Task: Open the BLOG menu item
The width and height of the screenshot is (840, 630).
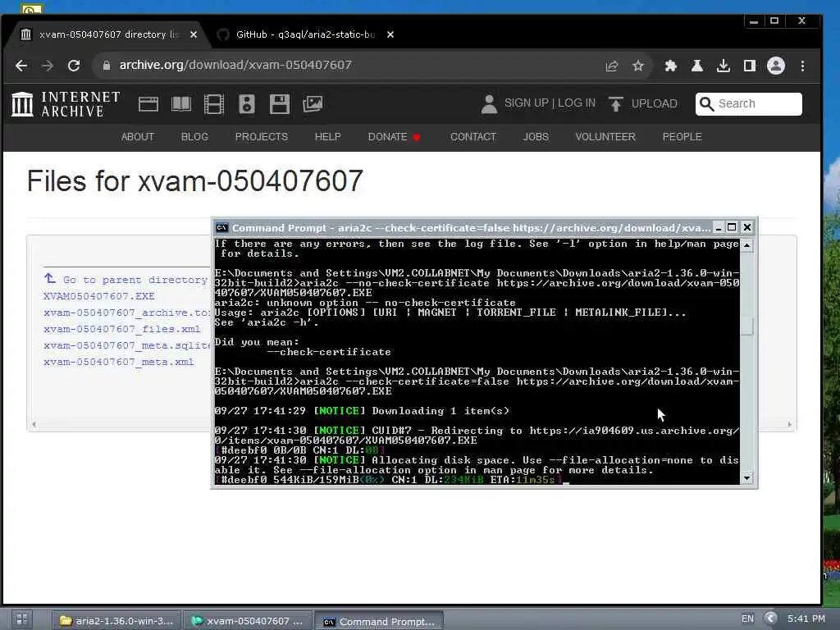Action: tap(194, 137)
